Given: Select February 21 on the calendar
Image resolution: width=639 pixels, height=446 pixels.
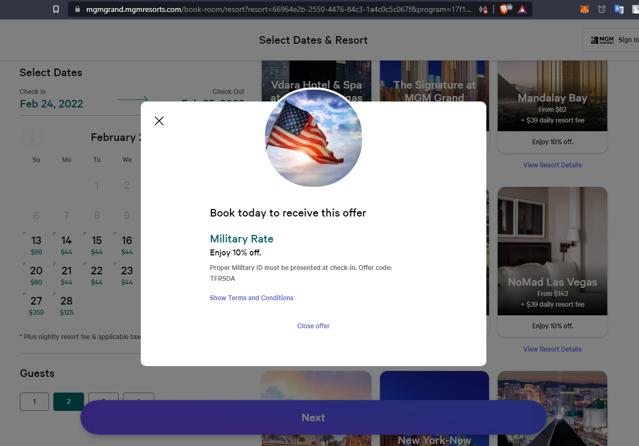Looking at the screenshot, I should pyautogui.click(x=66, y=275).
